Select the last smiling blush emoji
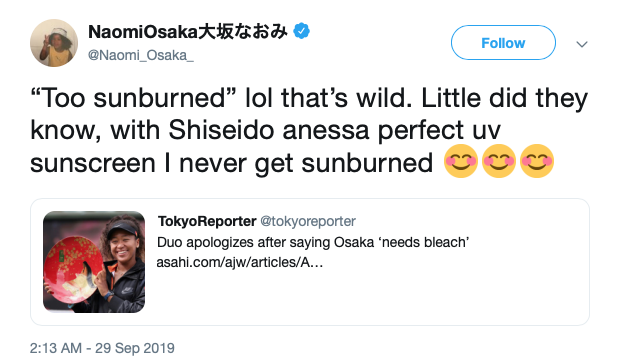Image resolution: width=618 pixels, height=361 pixels. 537,161
